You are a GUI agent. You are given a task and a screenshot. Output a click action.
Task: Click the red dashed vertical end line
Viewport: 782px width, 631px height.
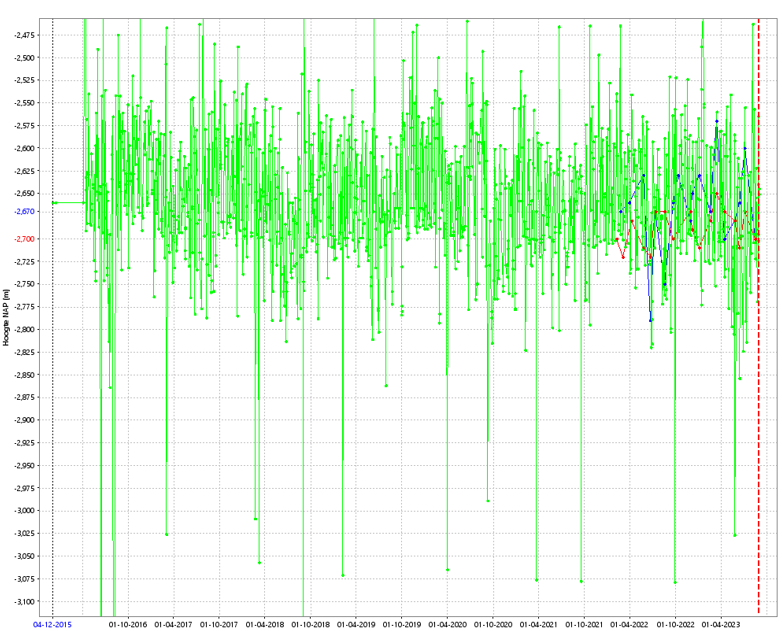tap(759, 400)
